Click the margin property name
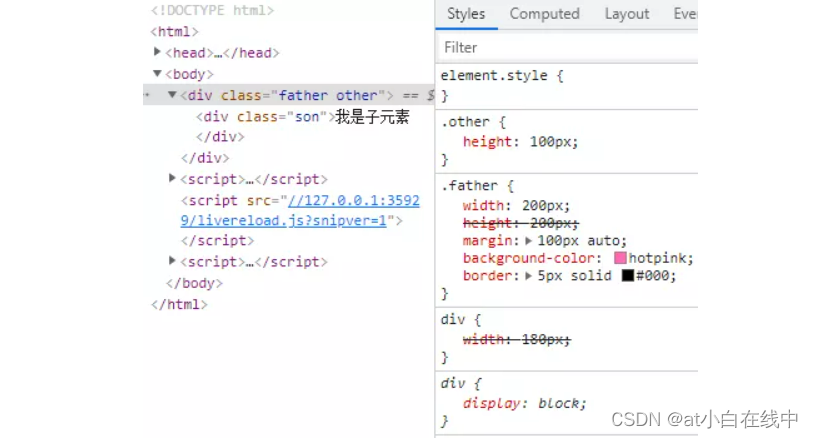Screen dimensions: 813x438 [x=487, y=241]
